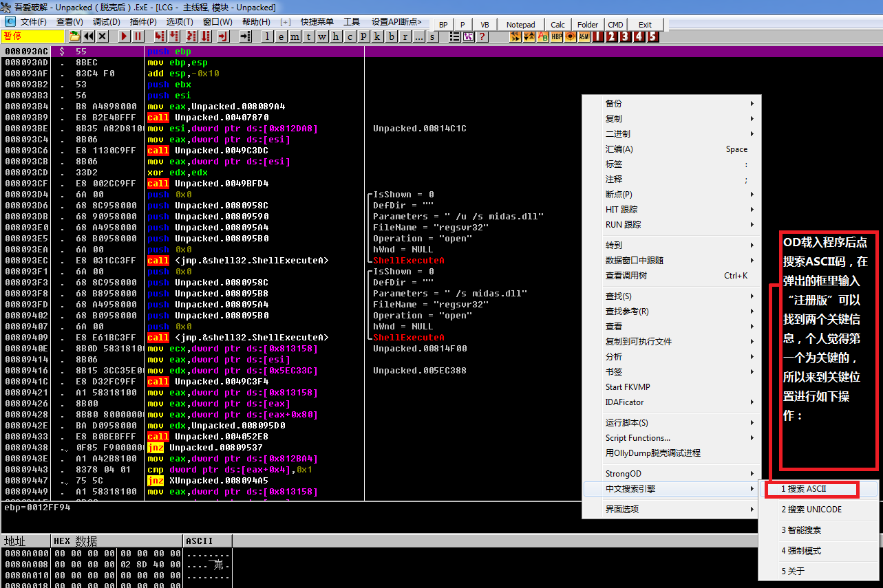
Task: Choose 用OllyDump脱壳调试进程 in the context menu
Action: pyautogui.click(x=672, y=453)
